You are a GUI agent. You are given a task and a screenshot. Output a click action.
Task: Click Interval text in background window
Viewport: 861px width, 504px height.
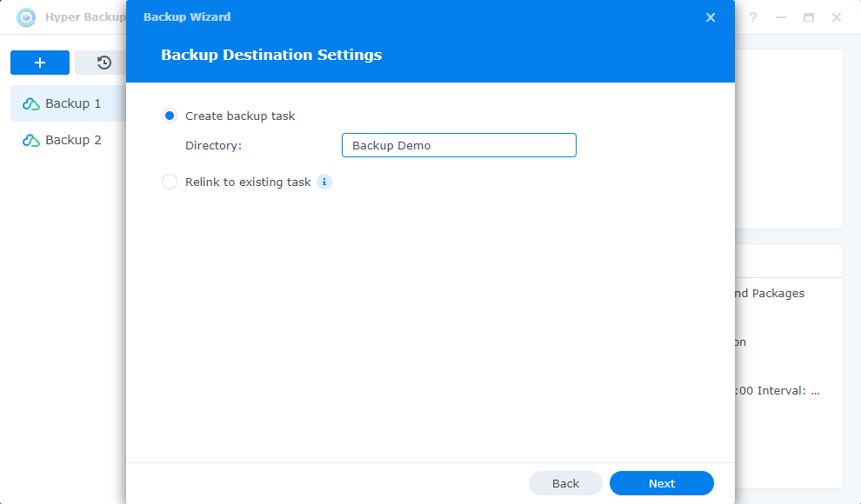pos(782,391)
